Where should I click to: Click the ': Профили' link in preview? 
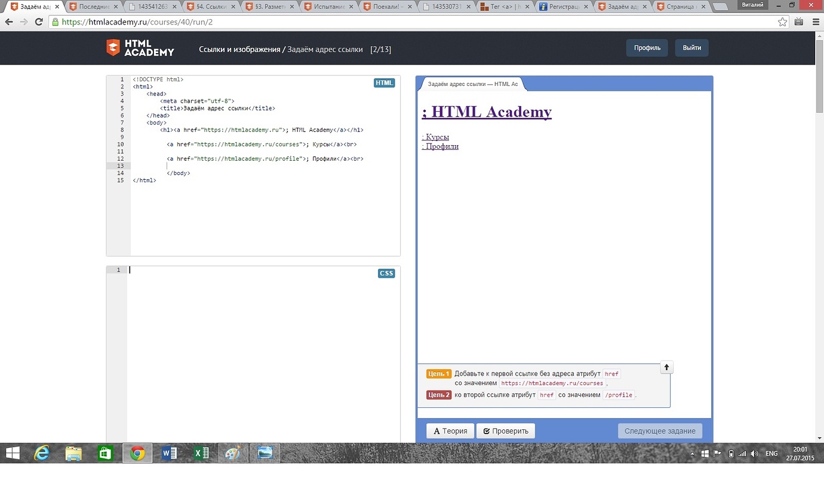(x=440, y=146)
